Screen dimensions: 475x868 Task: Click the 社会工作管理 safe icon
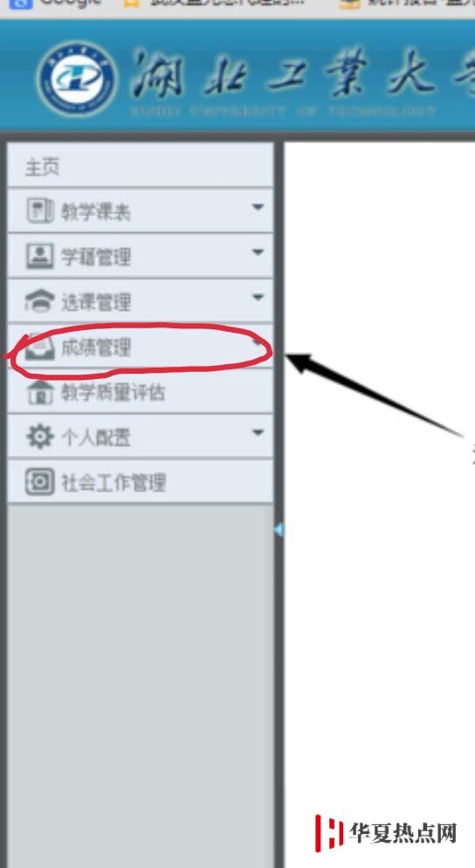pyautogui.click(x=40, y=482)
